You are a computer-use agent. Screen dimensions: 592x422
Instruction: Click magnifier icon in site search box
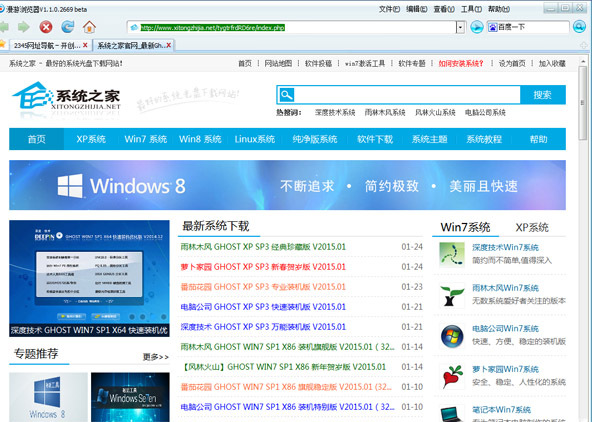pos(287,94)
